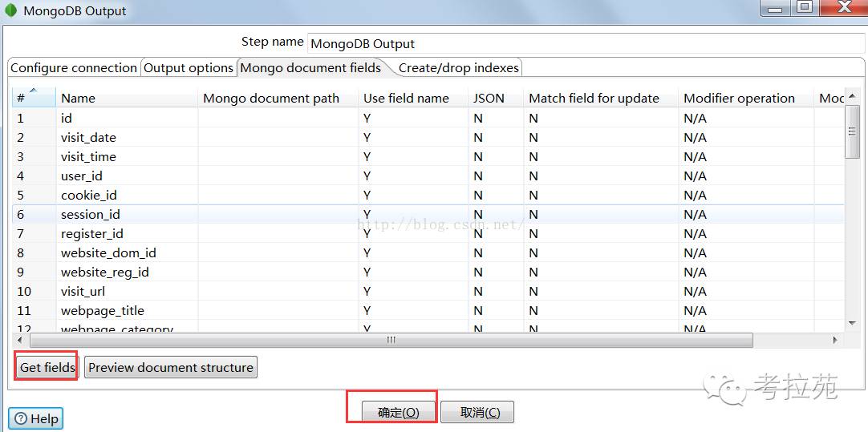Click Preview document structure button
The height and width of the screenshot is (432, 868).
171,367
